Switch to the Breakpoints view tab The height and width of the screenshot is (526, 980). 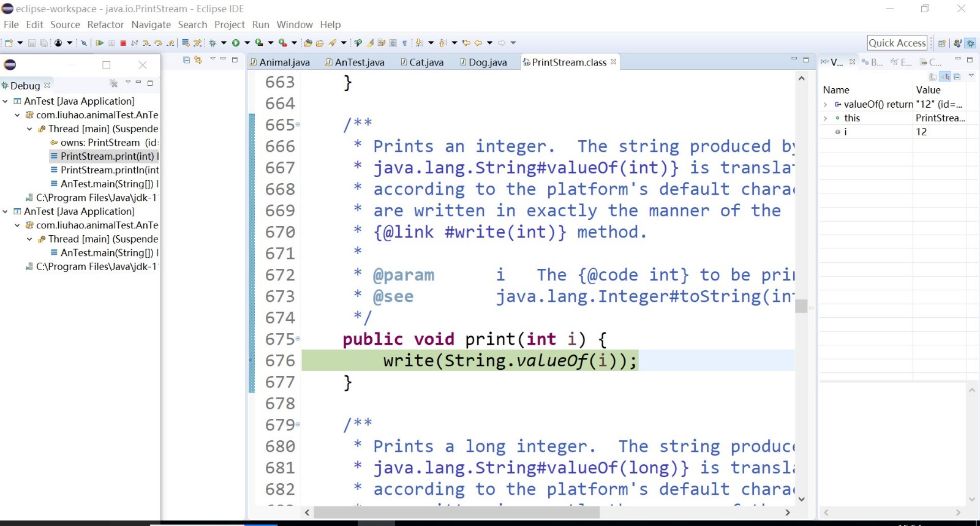click(872, 62)
